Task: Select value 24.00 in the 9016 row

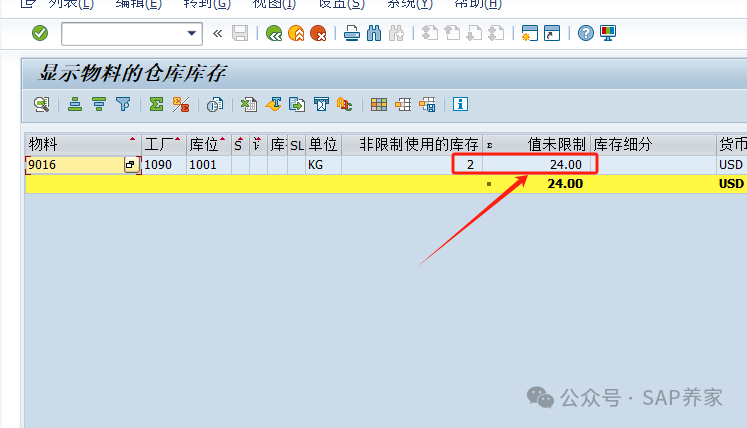Action: click(536, 164)
